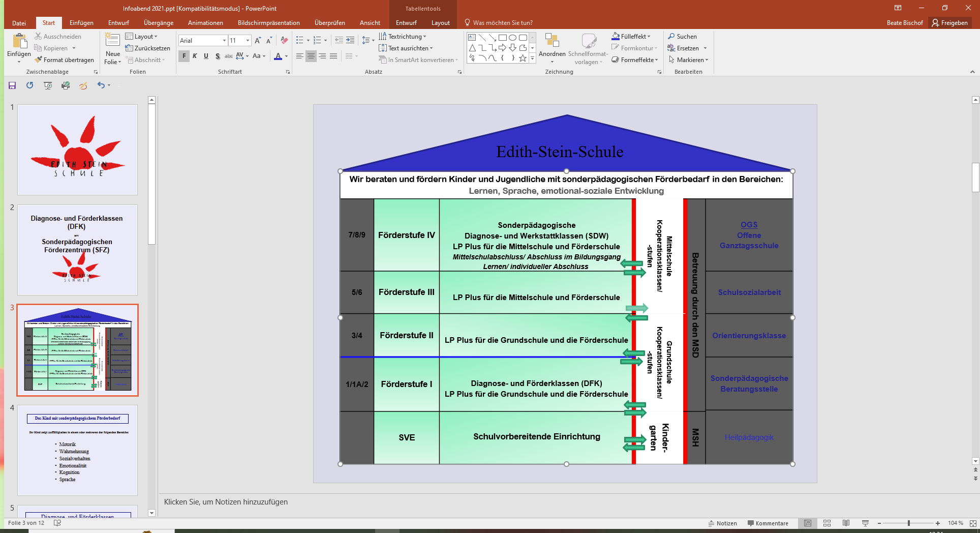
Task: Open the Datei tab
Action: [x=19, y=23]
